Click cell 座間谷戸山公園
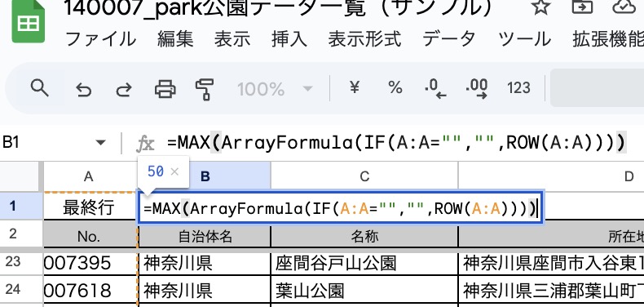 tap(364, 264)
